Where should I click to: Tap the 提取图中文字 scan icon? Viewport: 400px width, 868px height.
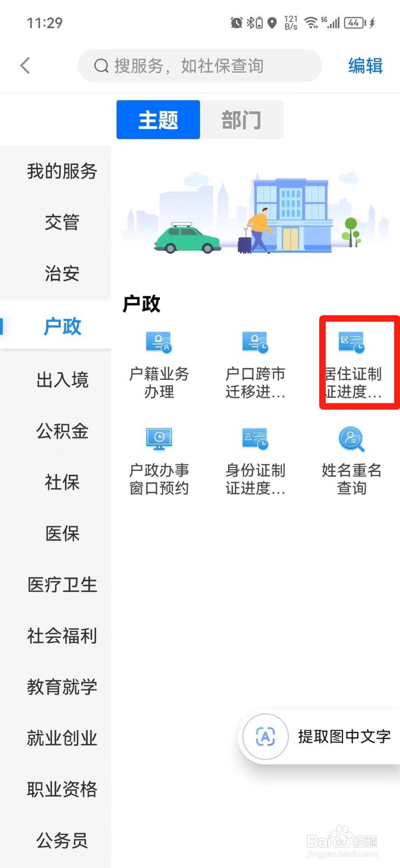(265, 736)
